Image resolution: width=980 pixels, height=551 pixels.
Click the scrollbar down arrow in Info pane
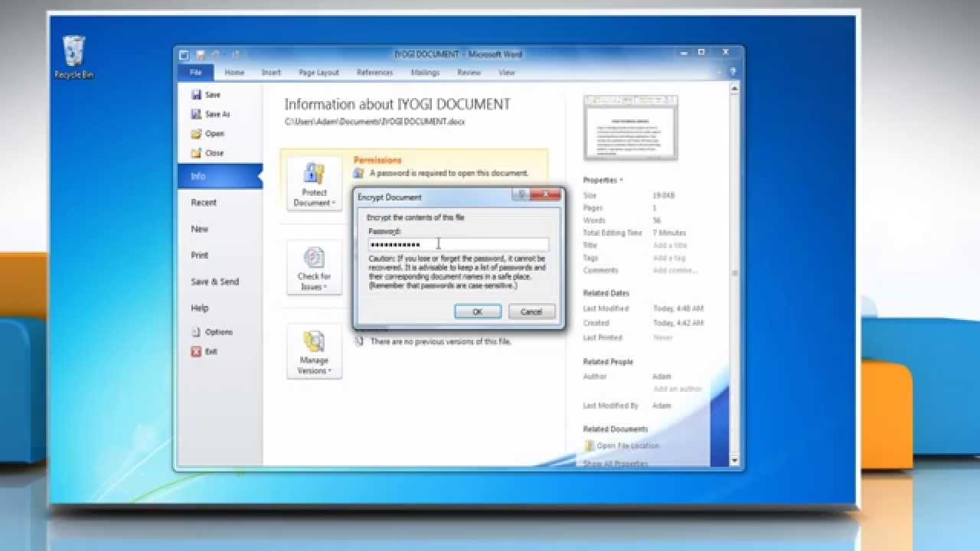(736, 461)
